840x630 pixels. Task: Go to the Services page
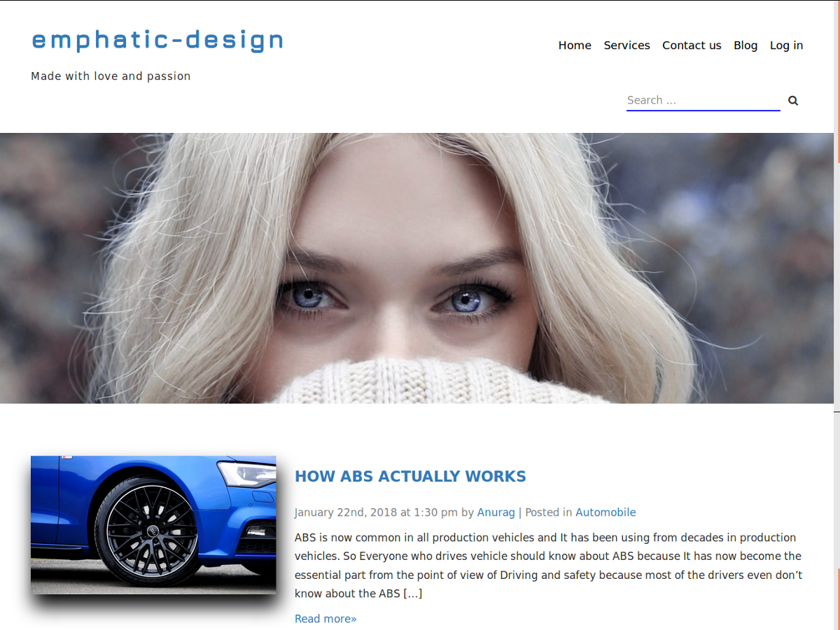626,45
